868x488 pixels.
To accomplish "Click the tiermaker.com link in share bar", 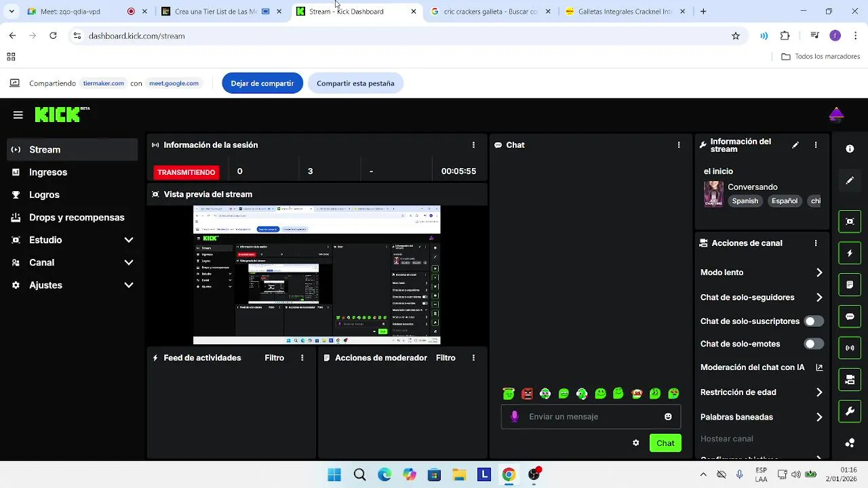I will pos(104,83).
